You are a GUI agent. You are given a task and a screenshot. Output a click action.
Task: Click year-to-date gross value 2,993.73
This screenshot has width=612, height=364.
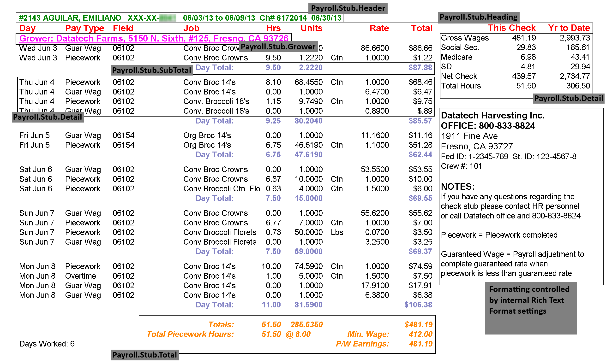(575, 38)
